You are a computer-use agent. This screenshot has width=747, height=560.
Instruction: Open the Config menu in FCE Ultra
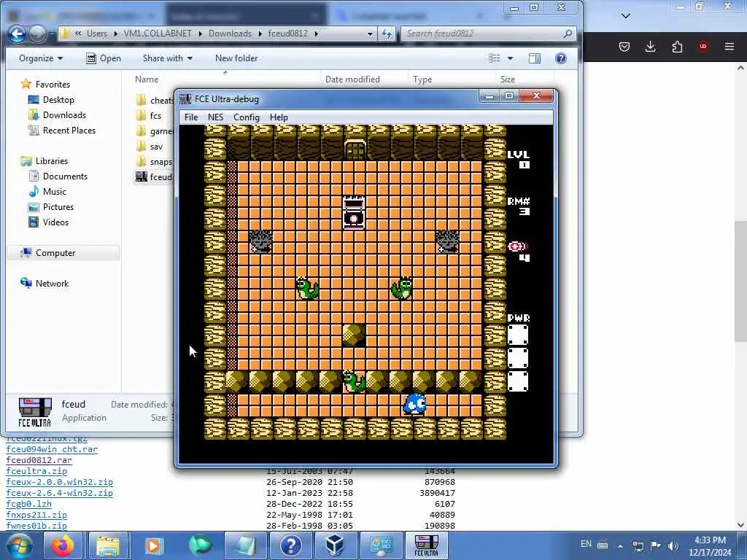pyautogui.click(x=247, y=117)
